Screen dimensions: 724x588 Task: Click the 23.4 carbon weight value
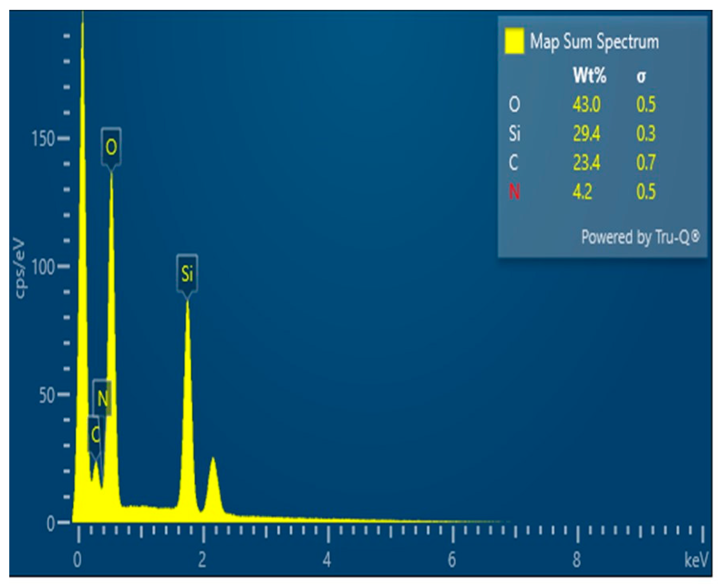pyautogui.click(x=586, y=163)
